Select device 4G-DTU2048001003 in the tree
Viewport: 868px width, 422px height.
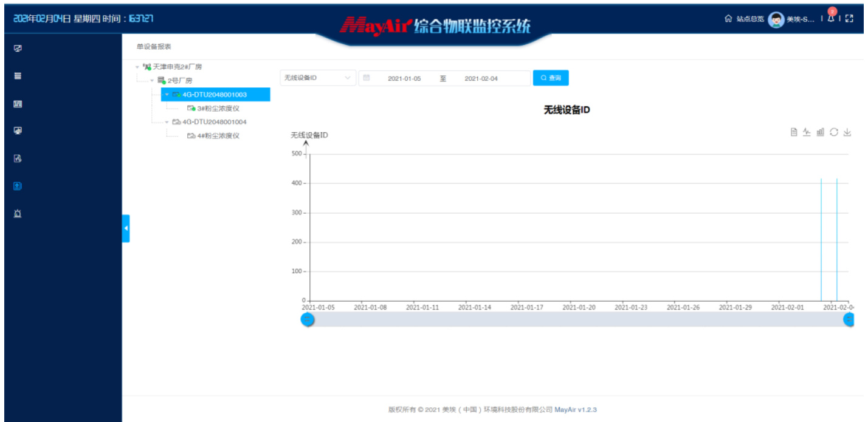pos(215,94)
